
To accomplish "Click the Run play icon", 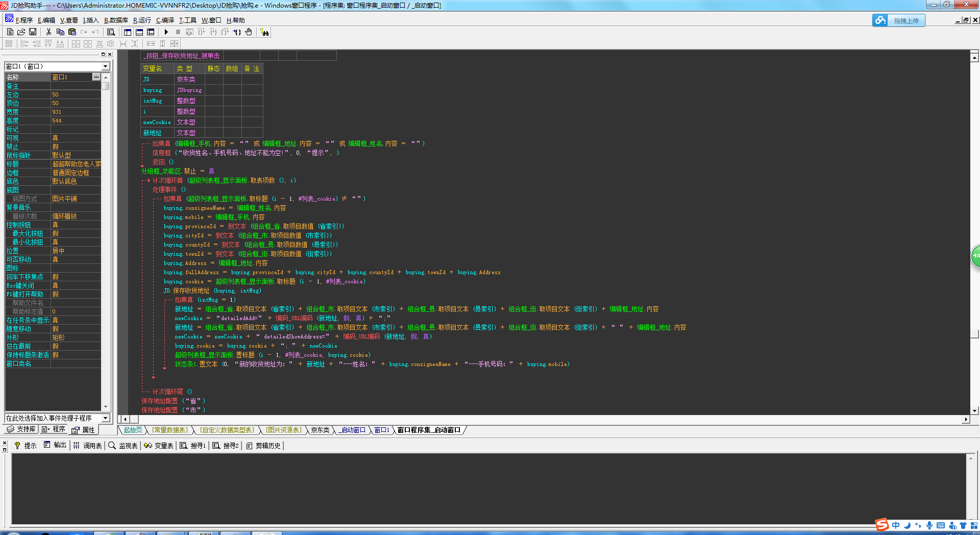I will point(166,32).
